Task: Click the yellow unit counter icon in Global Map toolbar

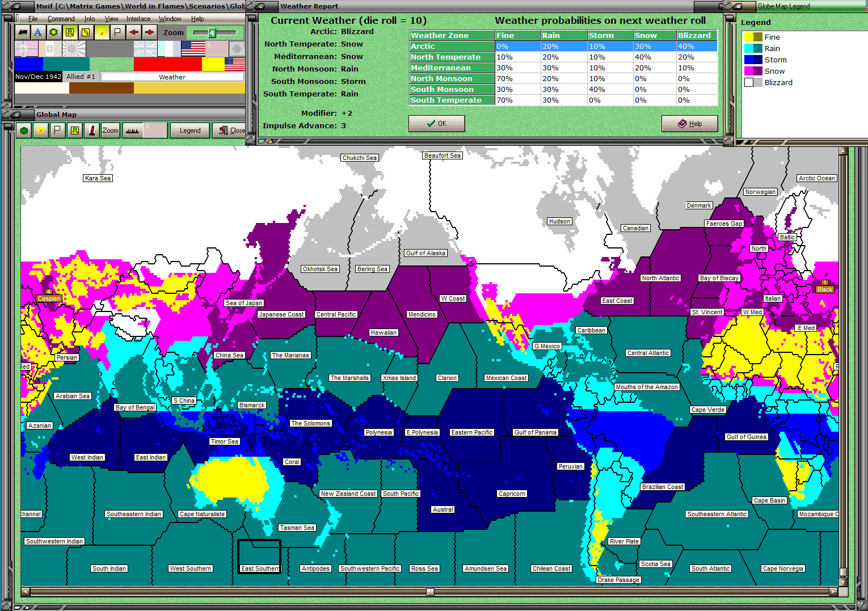Action: point(74,130)
